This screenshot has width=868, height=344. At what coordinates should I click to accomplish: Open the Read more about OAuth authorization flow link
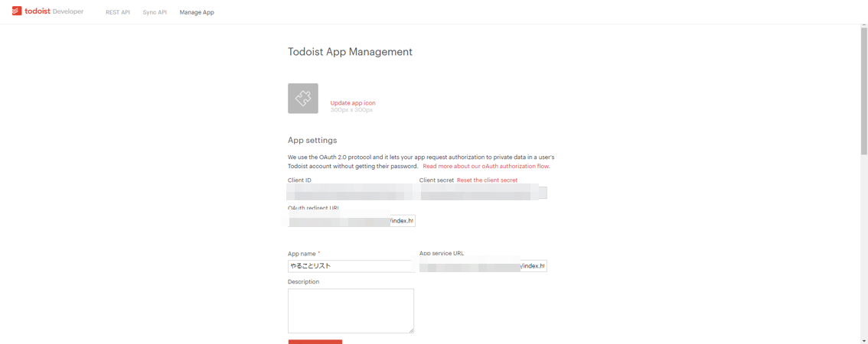[x=486, y=166]
